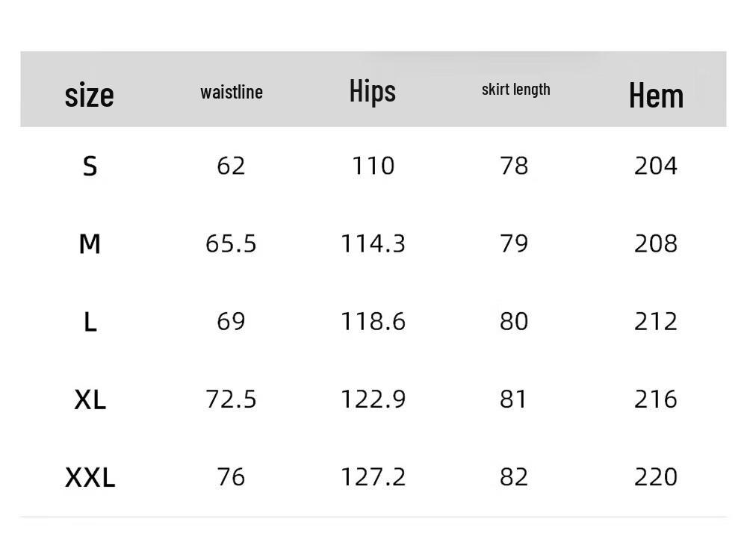Select hips value 110 for size S
The height and width of the screenshot is (560, 747).
(373, 165)
